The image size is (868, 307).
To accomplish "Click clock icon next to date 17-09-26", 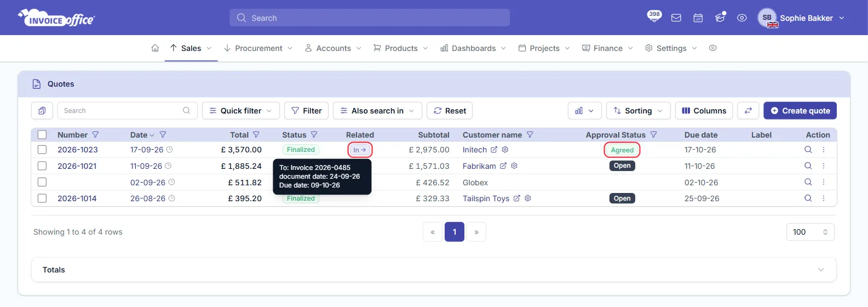I will 169,150.
